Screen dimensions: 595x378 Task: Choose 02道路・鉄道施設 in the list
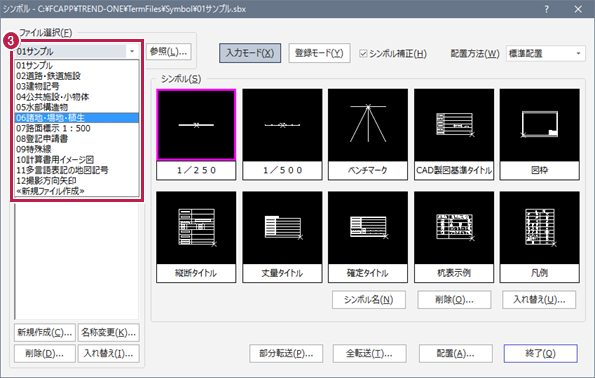[x=77, y=76]
